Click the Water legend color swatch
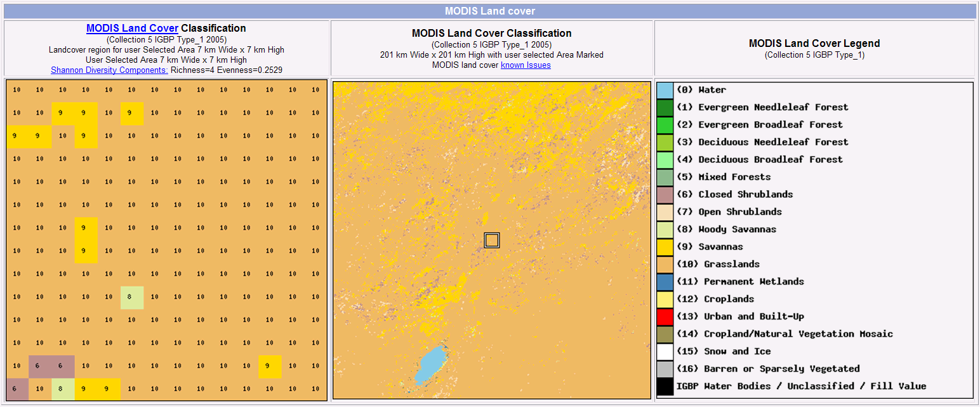Screen dimensions: 980x407 [x=665, y=90]
